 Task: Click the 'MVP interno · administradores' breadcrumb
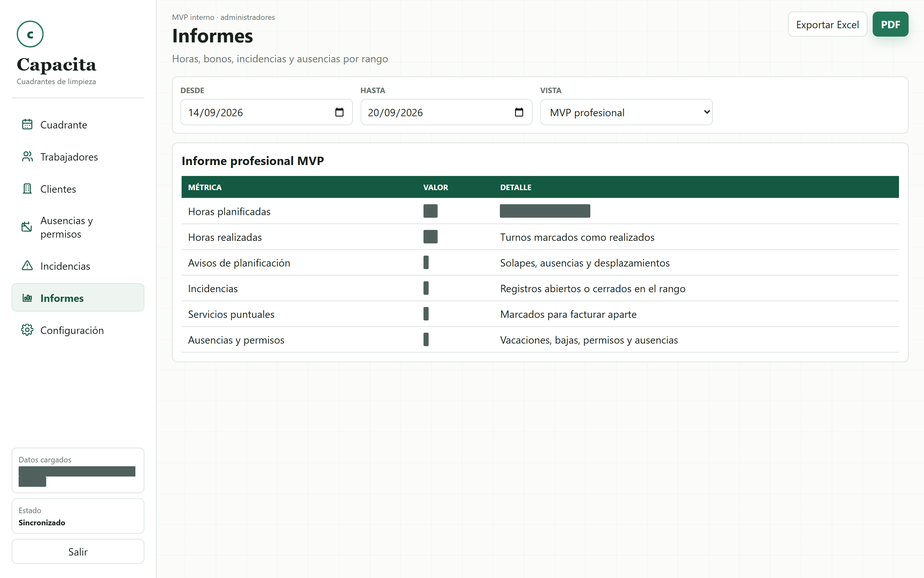tap(223, 17)
